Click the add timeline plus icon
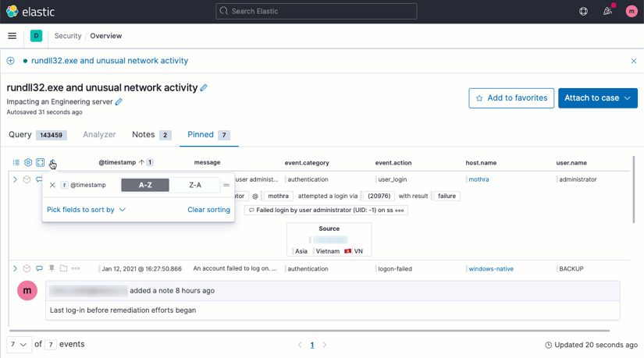Image resolution: width=644 pixels, height=358 pixels. click(11, 61)
